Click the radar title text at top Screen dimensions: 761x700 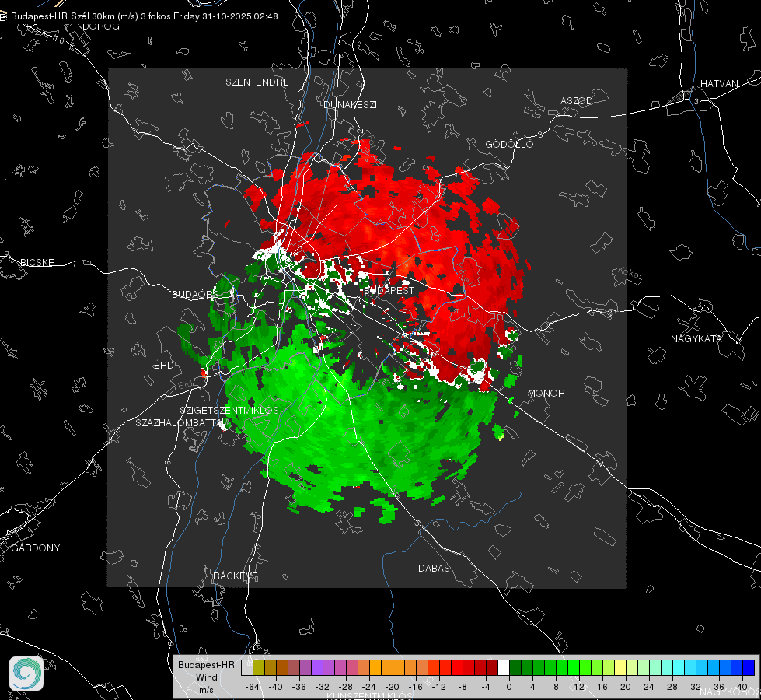click(x=144, y=16)
